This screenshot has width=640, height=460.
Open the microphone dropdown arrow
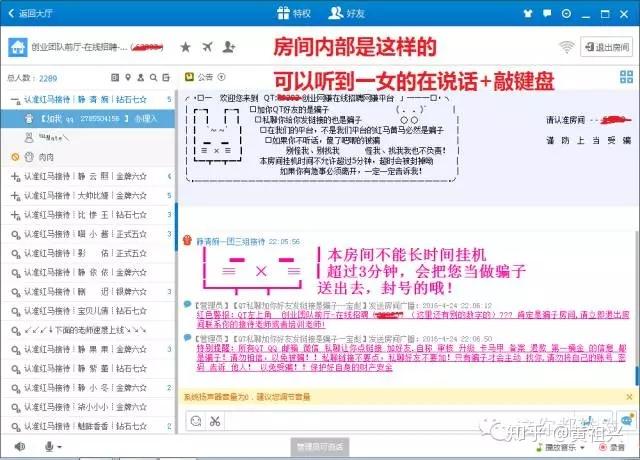coord(60,447)
